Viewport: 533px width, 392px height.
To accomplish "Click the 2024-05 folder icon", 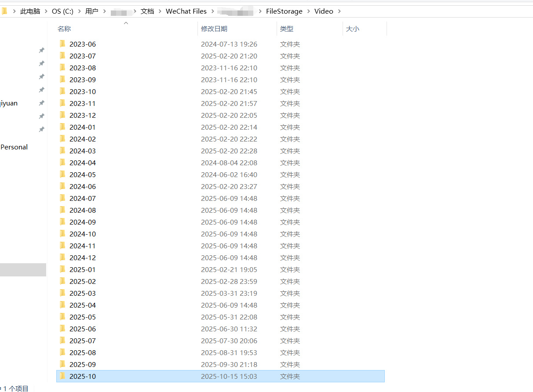I will (62, 174).
